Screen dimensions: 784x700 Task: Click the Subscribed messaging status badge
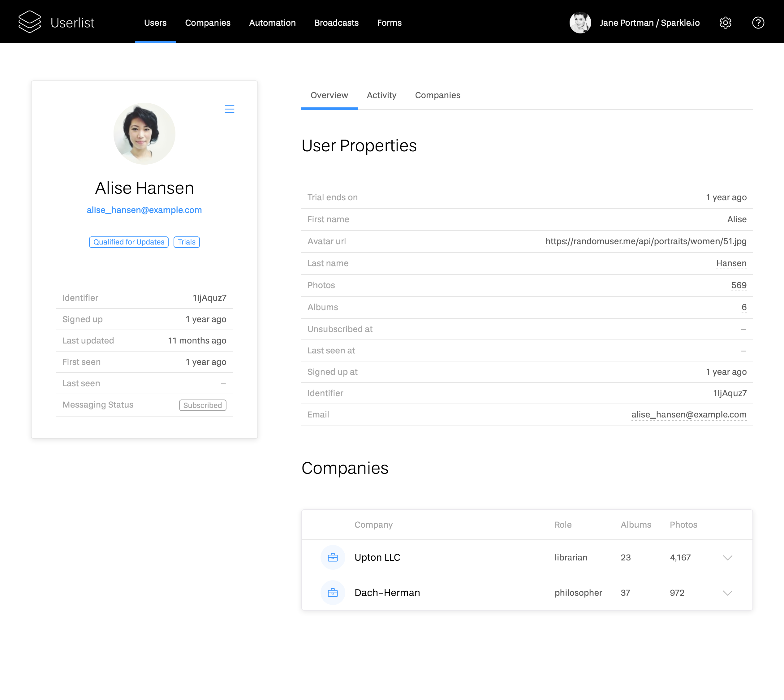point(202,405)
